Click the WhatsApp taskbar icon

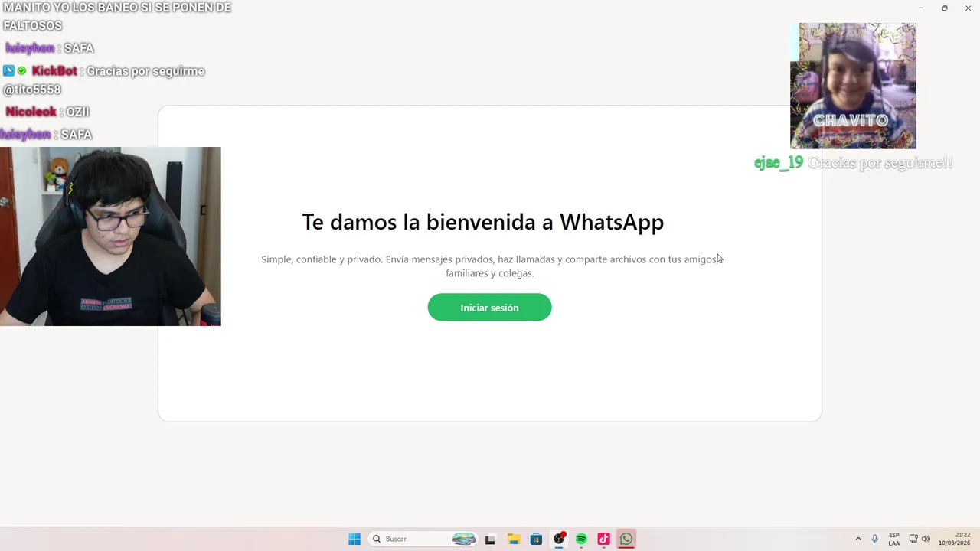(x=626, y=539)
